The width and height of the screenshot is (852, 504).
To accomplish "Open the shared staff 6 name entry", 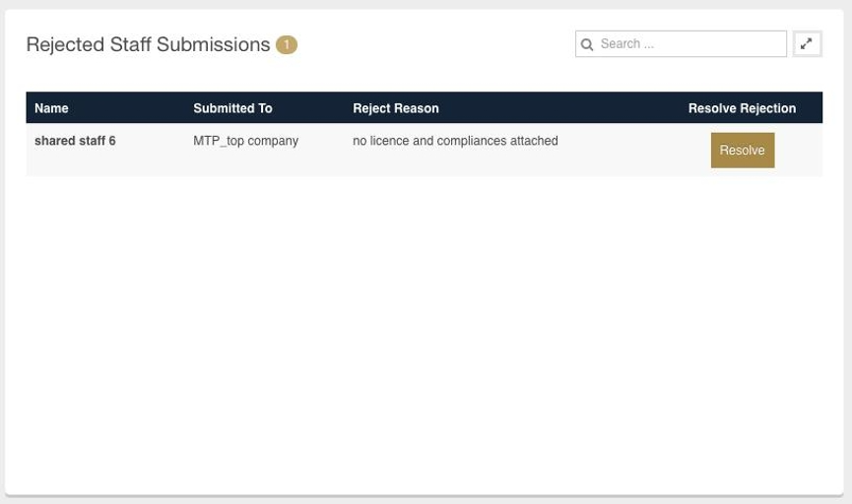I will (x=75, y=141).
